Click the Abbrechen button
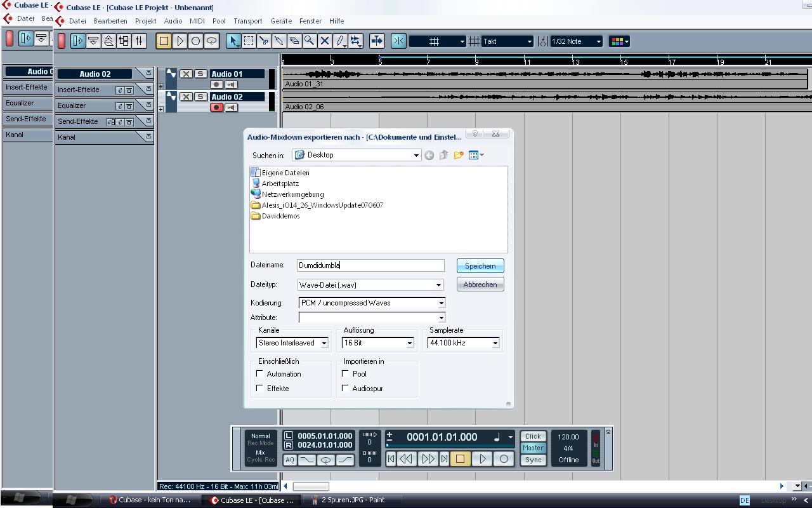The width and height of the screenshot is (812, 508). (480, 284)
